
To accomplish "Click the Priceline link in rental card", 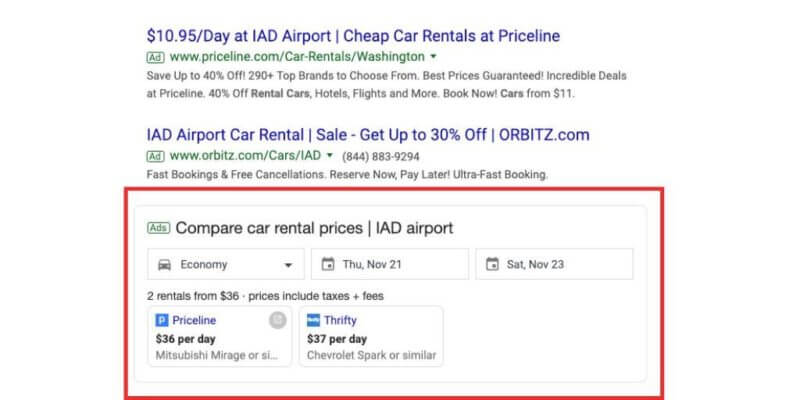I will (194, 321).
